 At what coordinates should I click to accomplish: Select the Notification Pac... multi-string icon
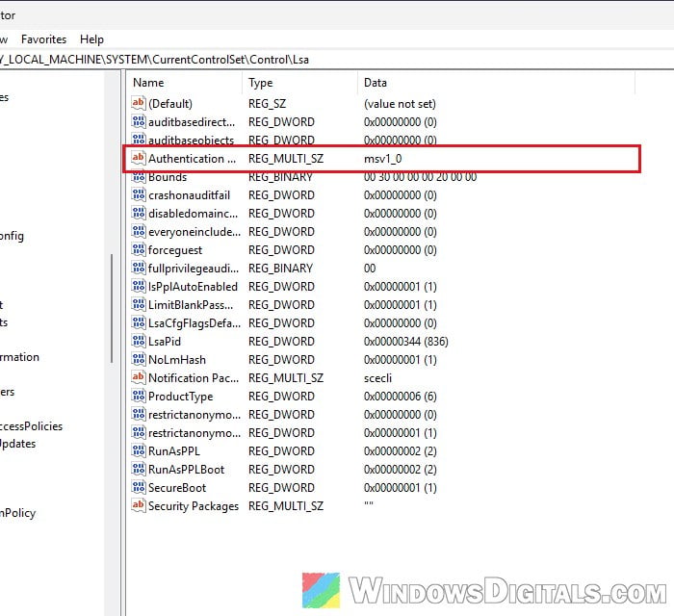pyautogui.click(x=139, y=378)
